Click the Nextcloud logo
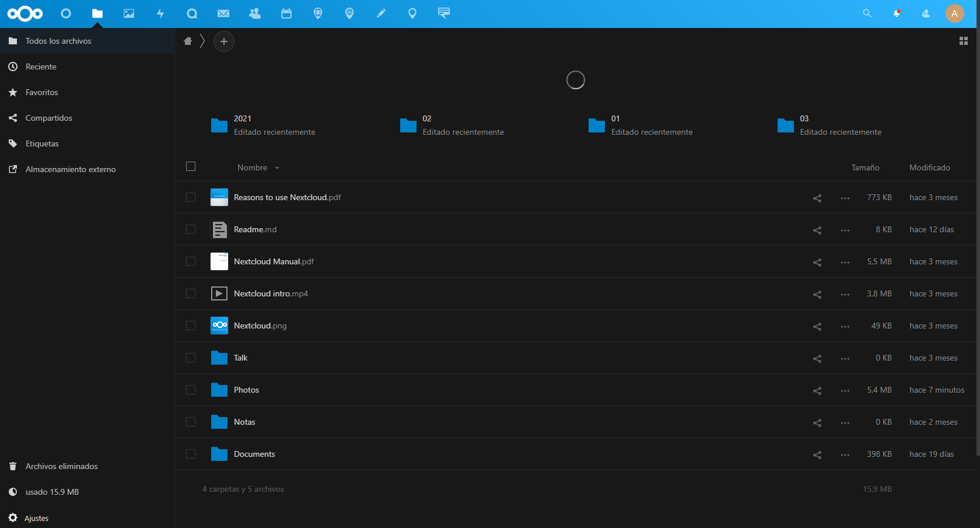Screen dimensions: 980x528 [25, 13]
